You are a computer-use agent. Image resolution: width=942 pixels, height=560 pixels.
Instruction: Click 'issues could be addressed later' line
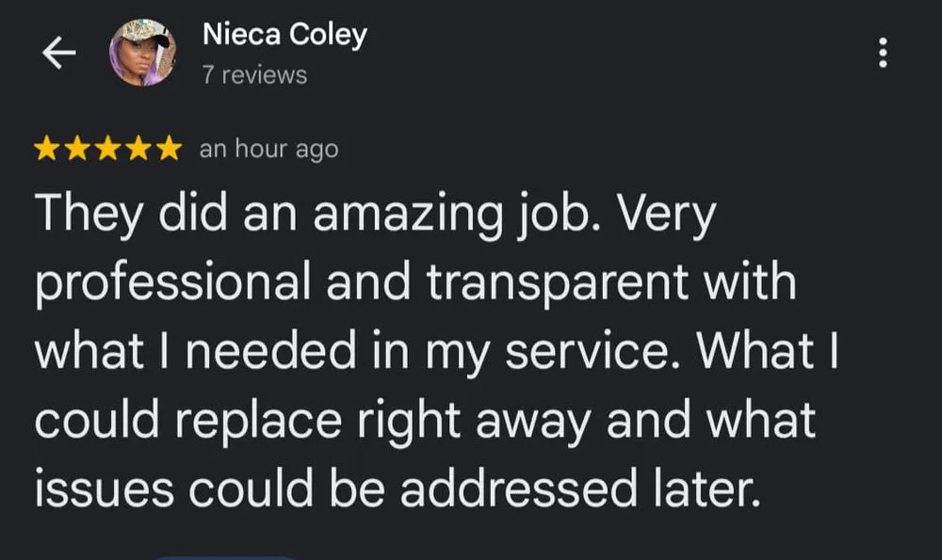[397, 487]
